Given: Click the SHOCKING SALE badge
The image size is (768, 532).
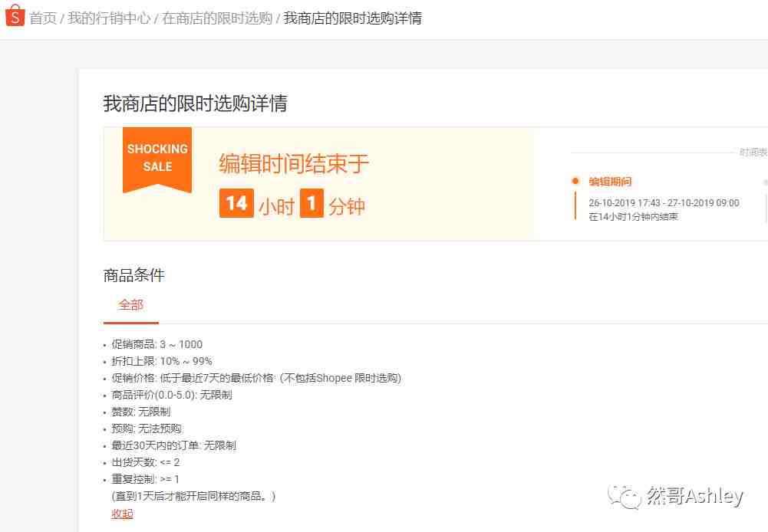Looking at the screenshot, I should (157, 160).
